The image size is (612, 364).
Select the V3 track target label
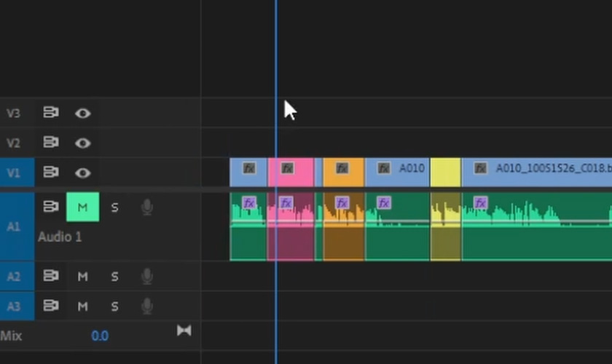pos(14,113)
